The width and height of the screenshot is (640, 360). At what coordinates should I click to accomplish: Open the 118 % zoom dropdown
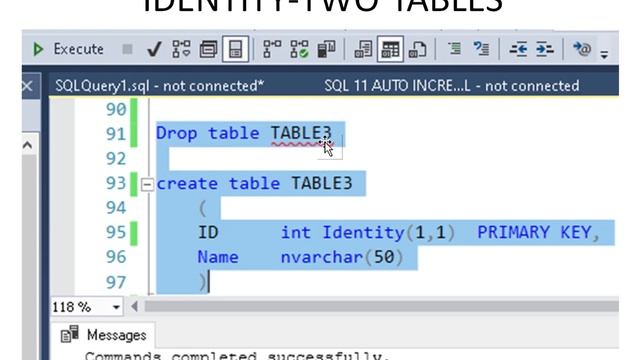click(x=116, y=307)
